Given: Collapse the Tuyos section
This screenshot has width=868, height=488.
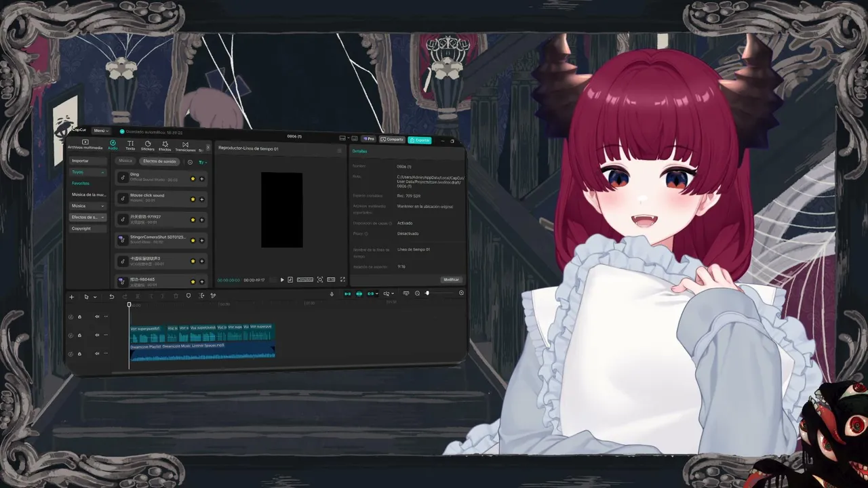Looking at the screenshot, I should tap(88, 172).
